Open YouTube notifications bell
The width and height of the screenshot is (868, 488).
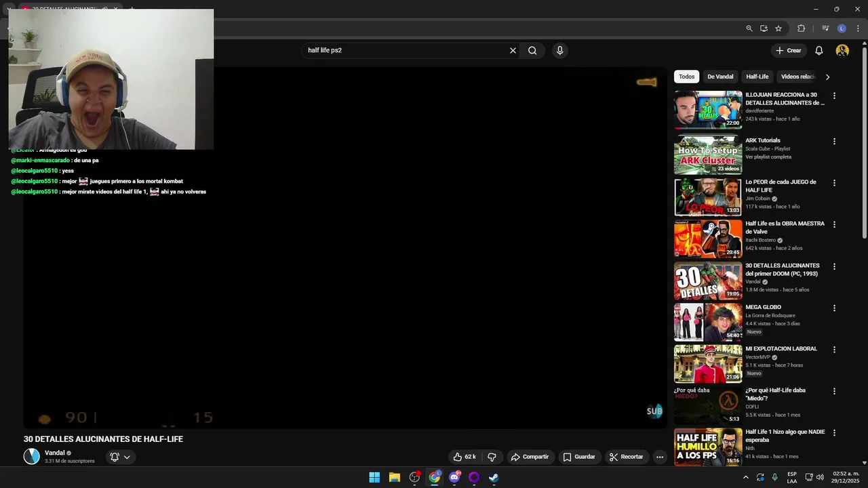819,50
